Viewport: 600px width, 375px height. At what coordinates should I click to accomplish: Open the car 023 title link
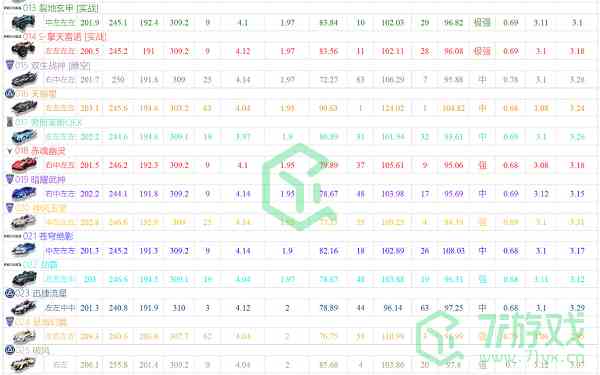click(x=41, y=293)
